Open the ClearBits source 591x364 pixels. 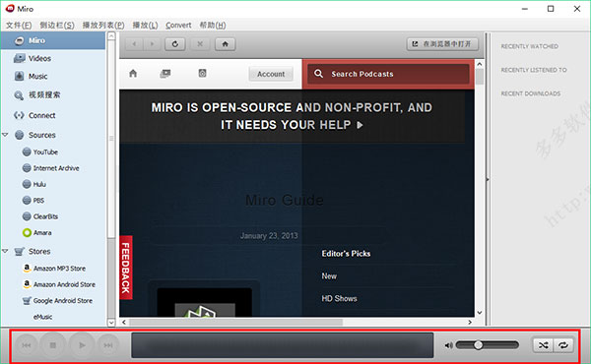tap(45, 216)
